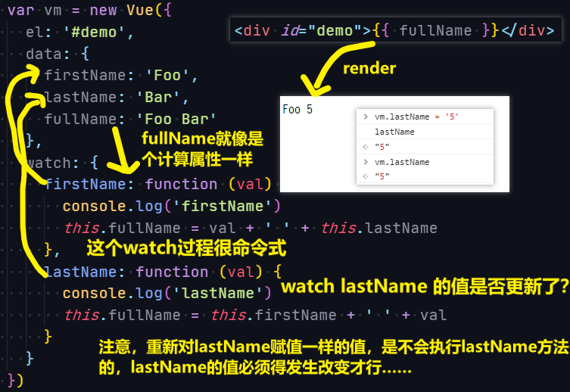Click the yellow arrow head pointing at lastName data
Image resolution: width=570 pixels, height=392 pixels.
coord(36,100)
